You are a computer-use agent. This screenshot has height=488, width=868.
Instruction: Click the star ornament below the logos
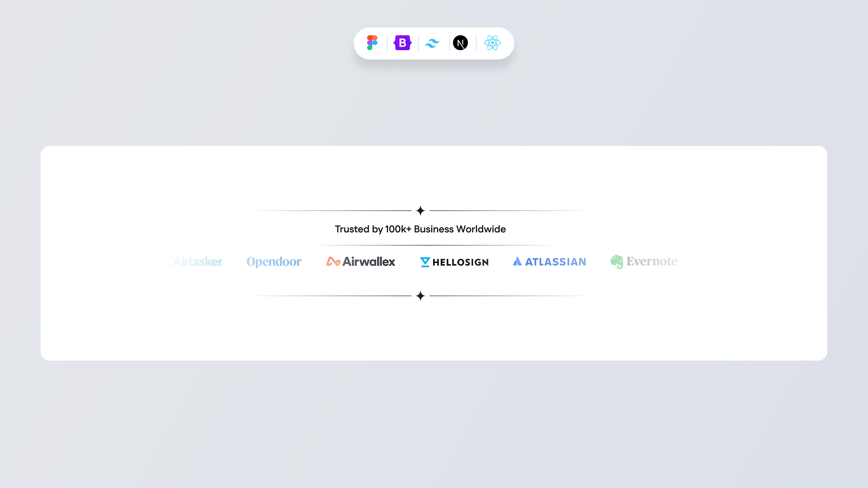point(420,296)
